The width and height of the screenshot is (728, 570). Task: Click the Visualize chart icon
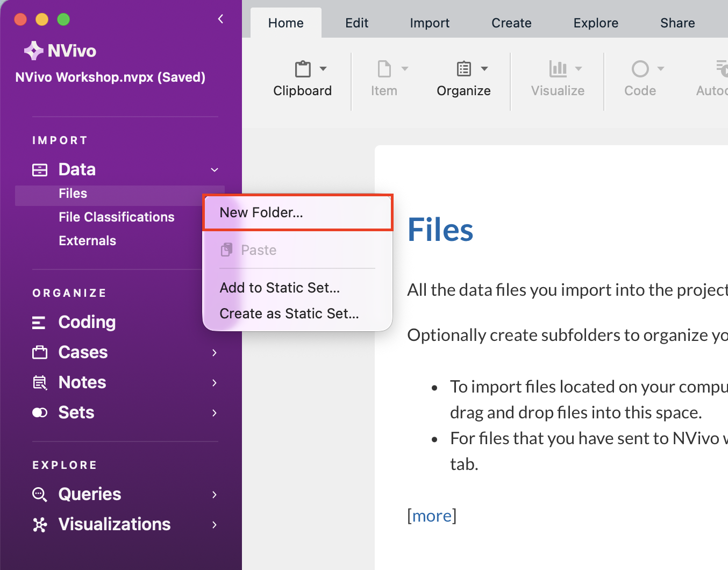click(558, 69)
